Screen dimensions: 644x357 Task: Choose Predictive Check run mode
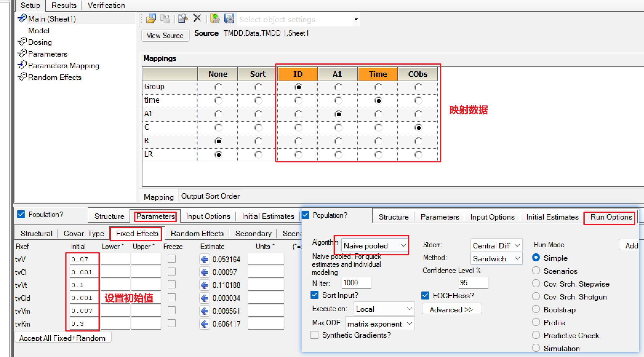(x=536, y=335)
